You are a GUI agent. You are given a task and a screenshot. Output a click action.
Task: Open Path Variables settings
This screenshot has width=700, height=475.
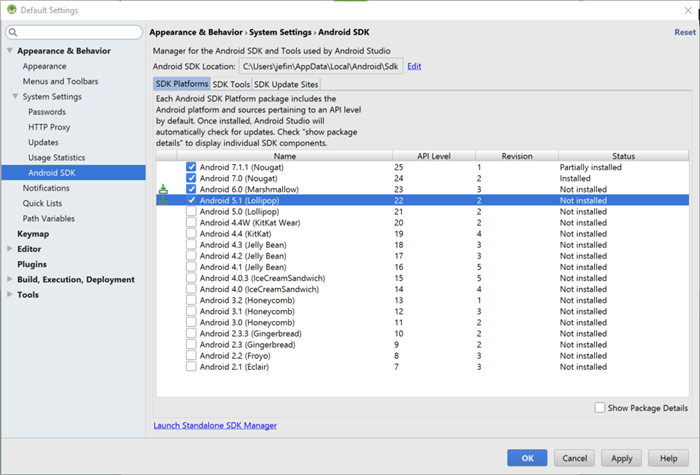(x=49, y=218)
